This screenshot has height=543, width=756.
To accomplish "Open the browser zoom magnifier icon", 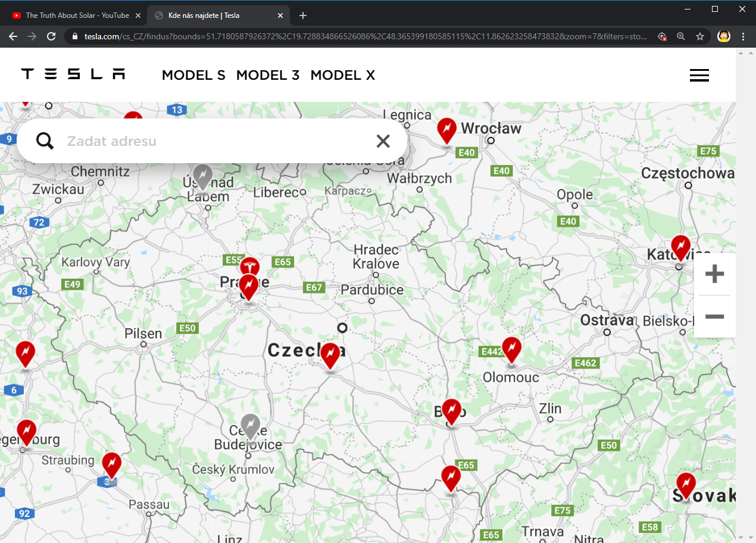I will (681, 36).
